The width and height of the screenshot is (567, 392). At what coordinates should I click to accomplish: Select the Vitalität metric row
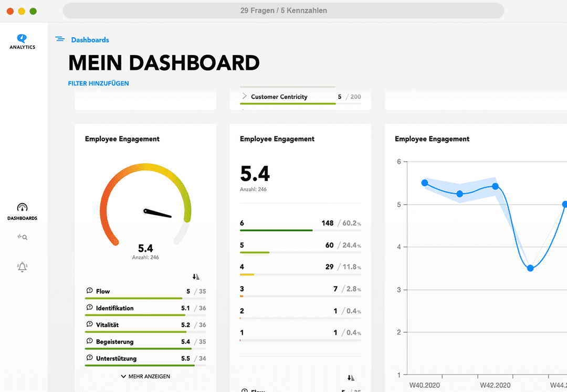tap(145, 326)
